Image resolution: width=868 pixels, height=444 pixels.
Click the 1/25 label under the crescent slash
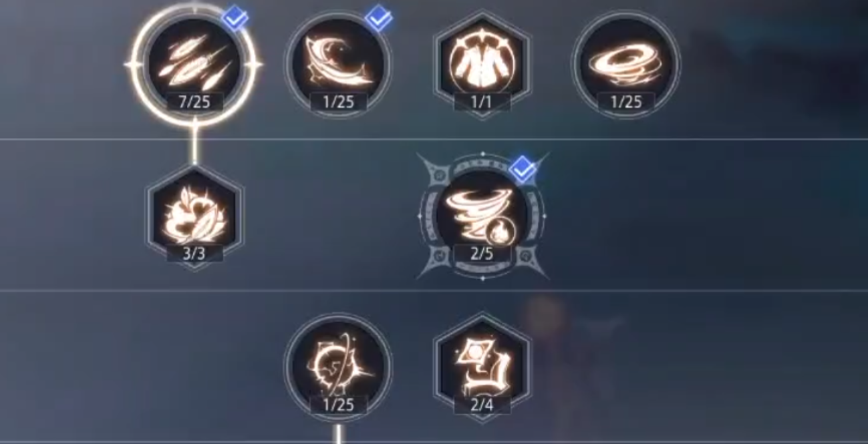pyautogui.click(x=338, y=101)
